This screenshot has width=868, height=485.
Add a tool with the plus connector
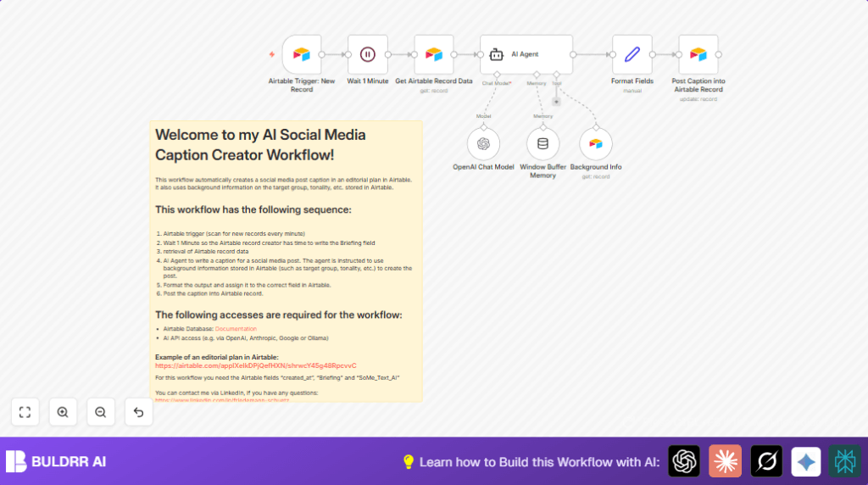point(556,102)
